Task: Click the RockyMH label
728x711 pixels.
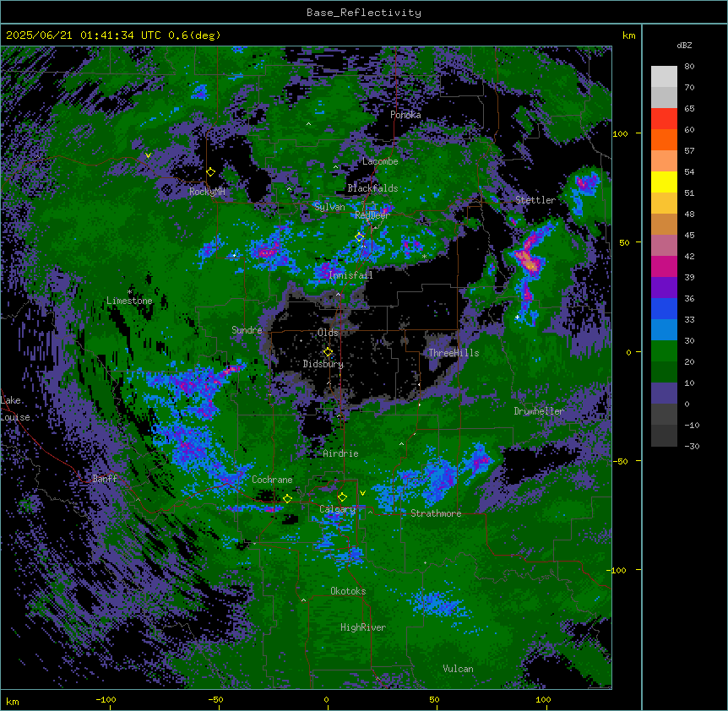Action: coord(207,192)
